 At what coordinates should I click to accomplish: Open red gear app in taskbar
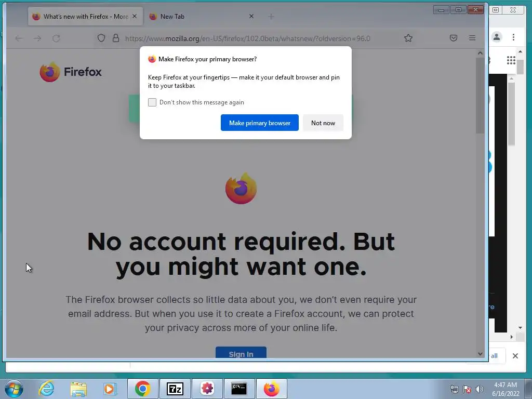click(207, 389)
